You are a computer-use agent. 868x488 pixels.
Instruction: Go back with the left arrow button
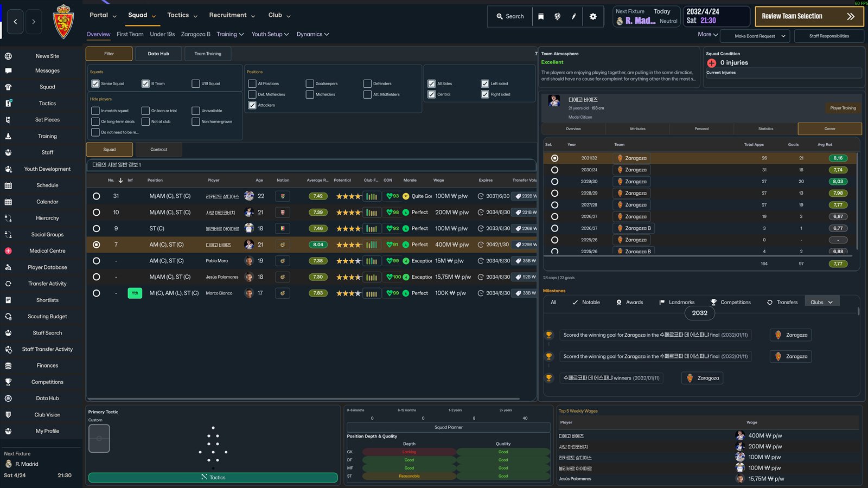(x=15, y=22)
